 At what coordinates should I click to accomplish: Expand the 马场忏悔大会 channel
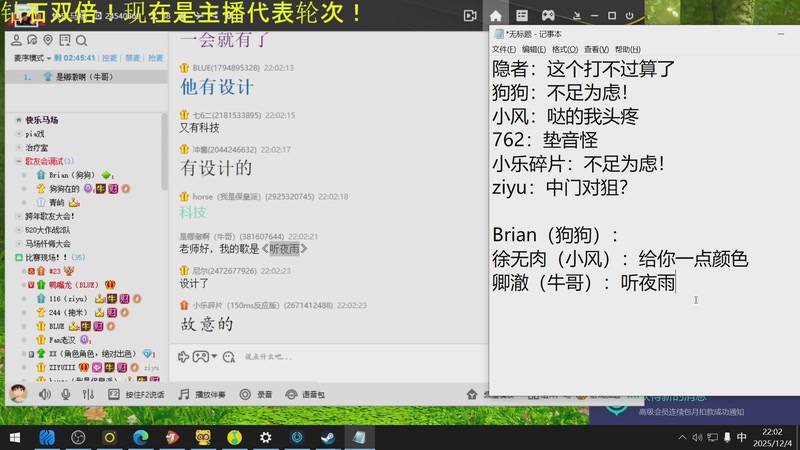[x=19, y=244]
